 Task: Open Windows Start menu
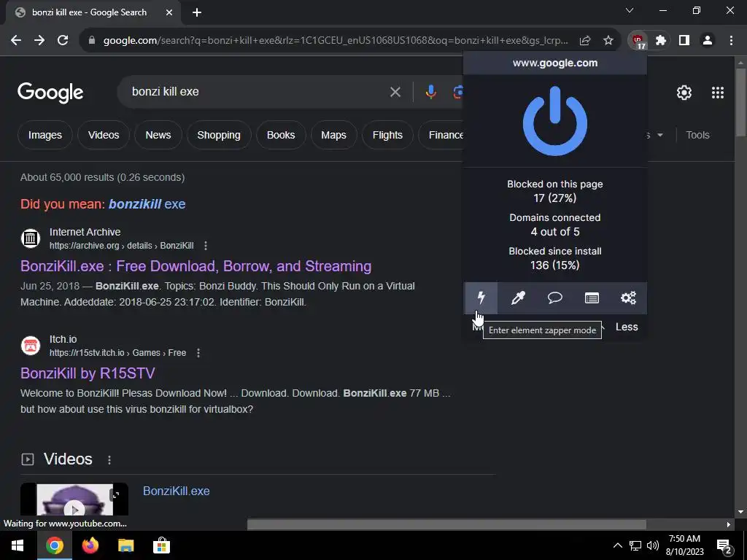pyautogui.click(x=18, y=545)
